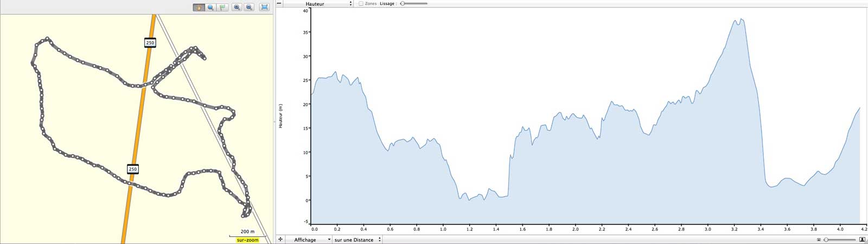Click the zoom in map button
868x244 pixels.
(237, 7)
